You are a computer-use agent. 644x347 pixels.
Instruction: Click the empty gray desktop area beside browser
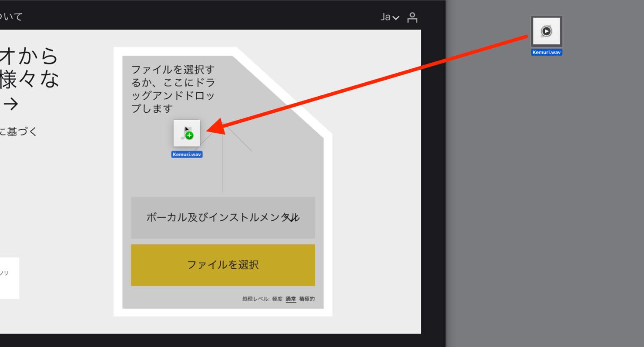tap(544, 196)
